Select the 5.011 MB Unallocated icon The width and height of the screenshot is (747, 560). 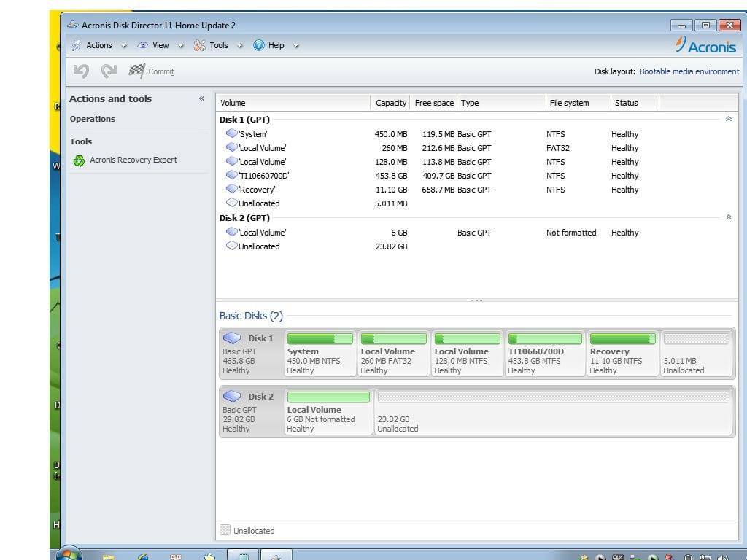pyautogui.click(x=231, y=203)
